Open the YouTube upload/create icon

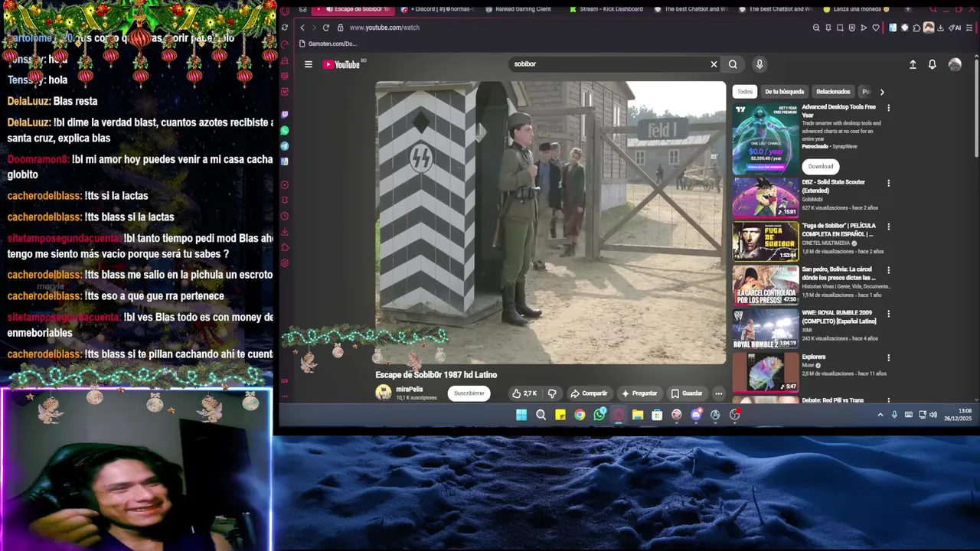click(913, 64)
